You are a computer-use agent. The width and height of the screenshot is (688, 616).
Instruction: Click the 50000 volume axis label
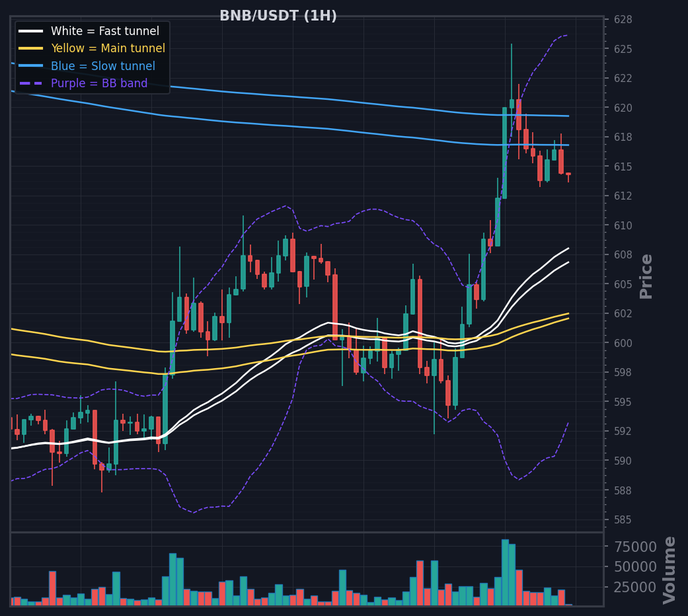(x=635, y=567)
